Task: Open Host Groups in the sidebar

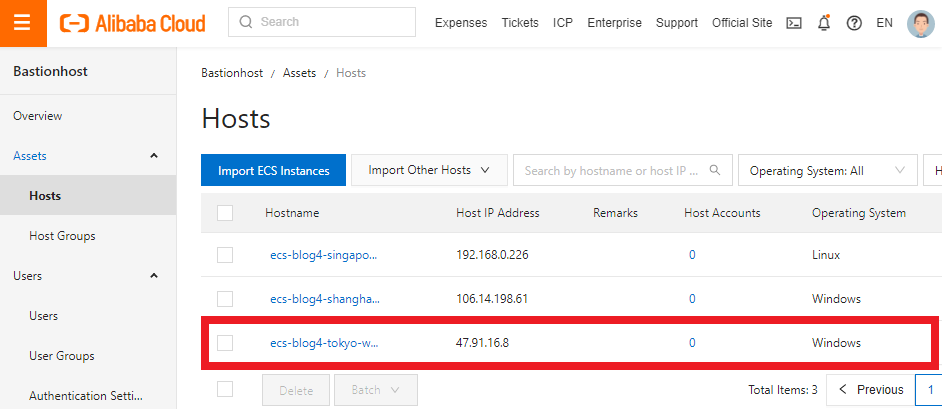Action: click(x=62, y=236)
